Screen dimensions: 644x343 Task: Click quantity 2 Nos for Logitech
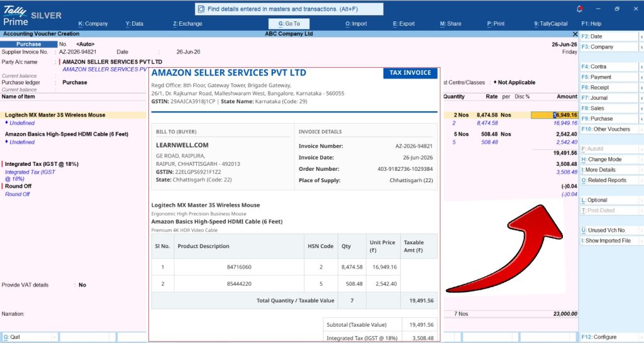(461, 116)
